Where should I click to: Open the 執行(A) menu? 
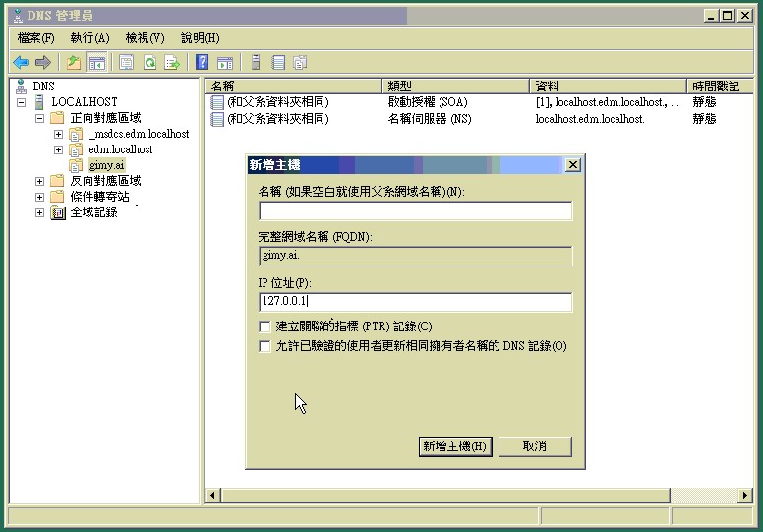(x=89, y=37)
